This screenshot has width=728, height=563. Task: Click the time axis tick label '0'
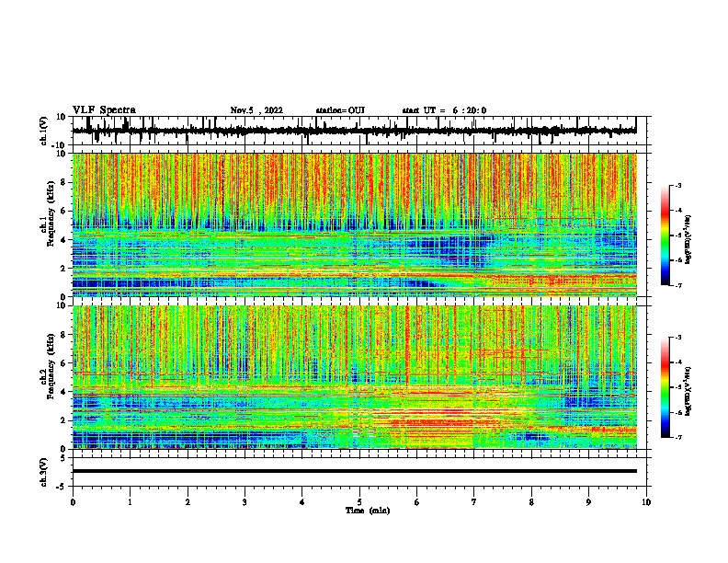[73, 502]
